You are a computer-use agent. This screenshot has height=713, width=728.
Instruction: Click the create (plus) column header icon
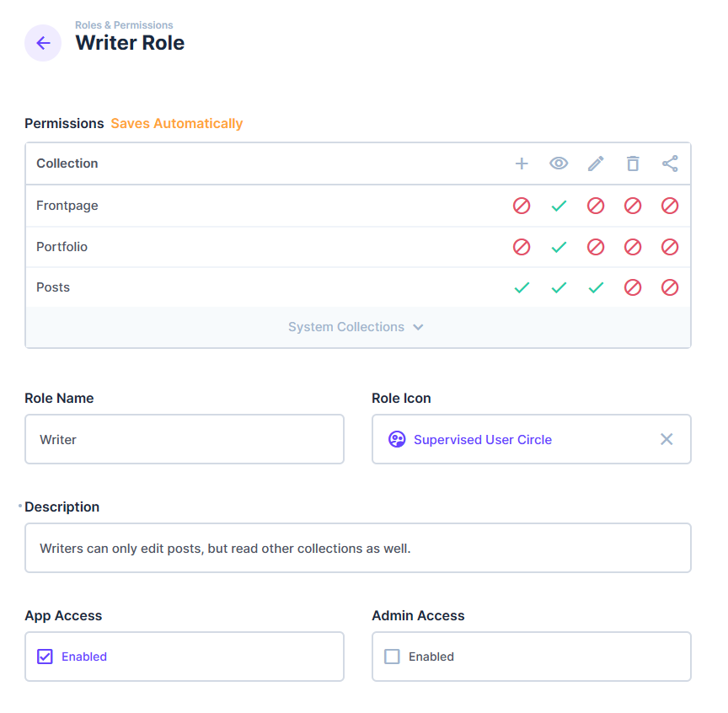522,164
